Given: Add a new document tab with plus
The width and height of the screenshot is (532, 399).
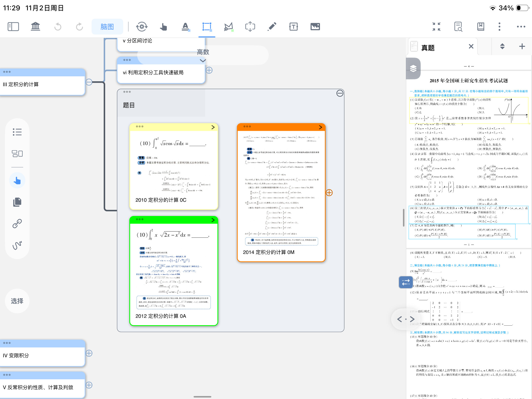Looking at the screenshot, I should 522,46.
